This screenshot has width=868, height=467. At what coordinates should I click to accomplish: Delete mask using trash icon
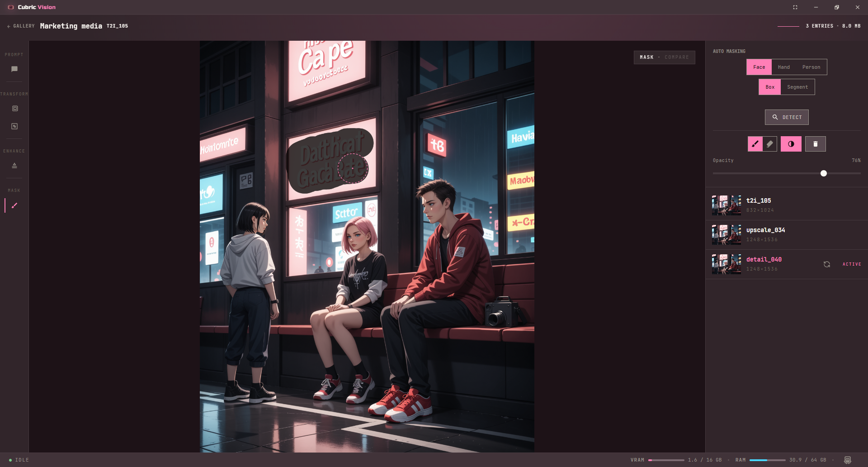click(x=816, y=144)
